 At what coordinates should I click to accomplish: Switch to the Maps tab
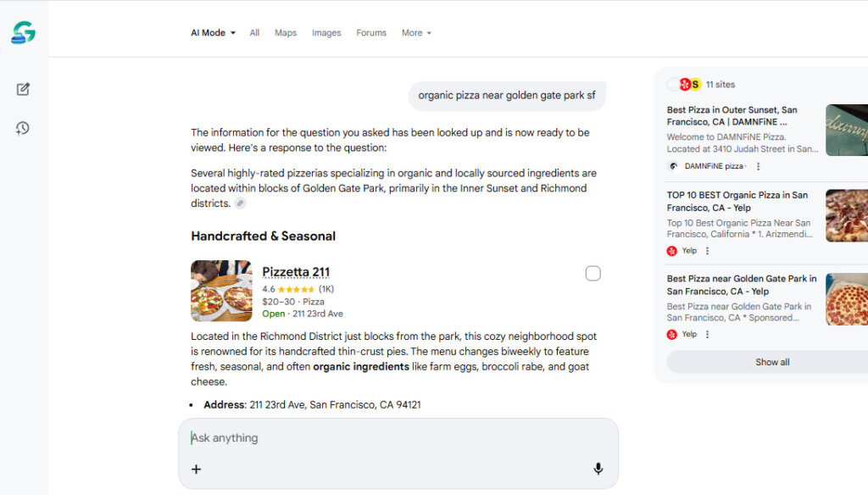click(x=286, y=33)
